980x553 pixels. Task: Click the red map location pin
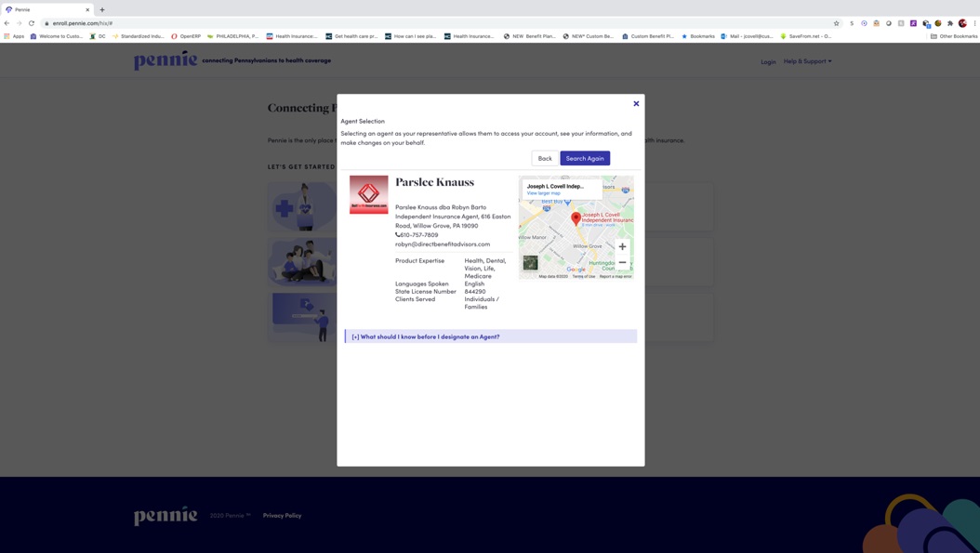click(x=576, y=218)
